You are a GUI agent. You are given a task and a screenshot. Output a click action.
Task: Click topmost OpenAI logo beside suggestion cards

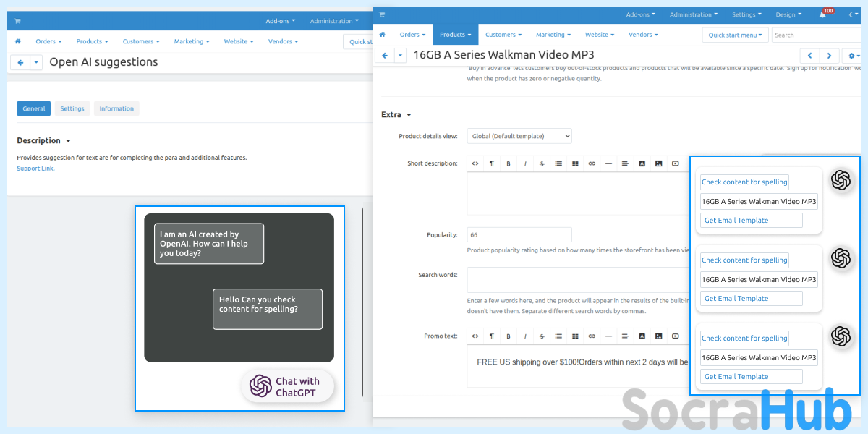tap(841, 180)
